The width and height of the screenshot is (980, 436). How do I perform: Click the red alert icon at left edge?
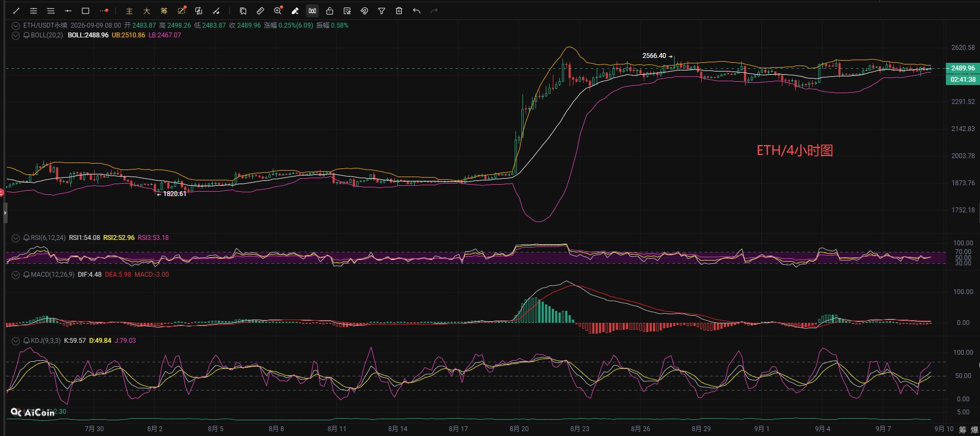(2, 193)
